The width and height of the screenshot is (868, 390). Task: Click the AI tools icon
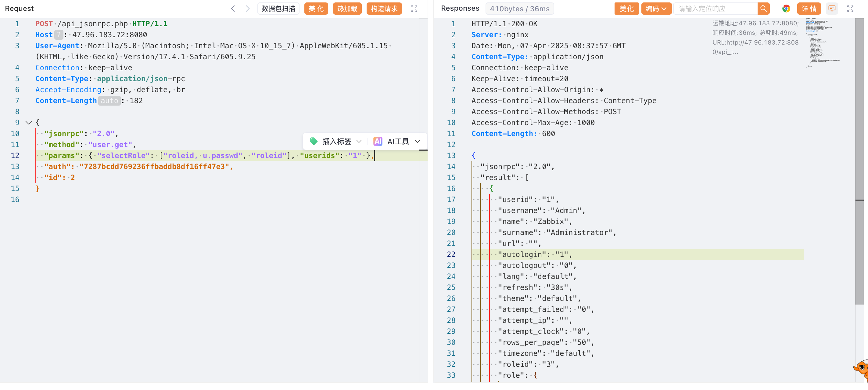pyautogui.click(x=378, y=141)
